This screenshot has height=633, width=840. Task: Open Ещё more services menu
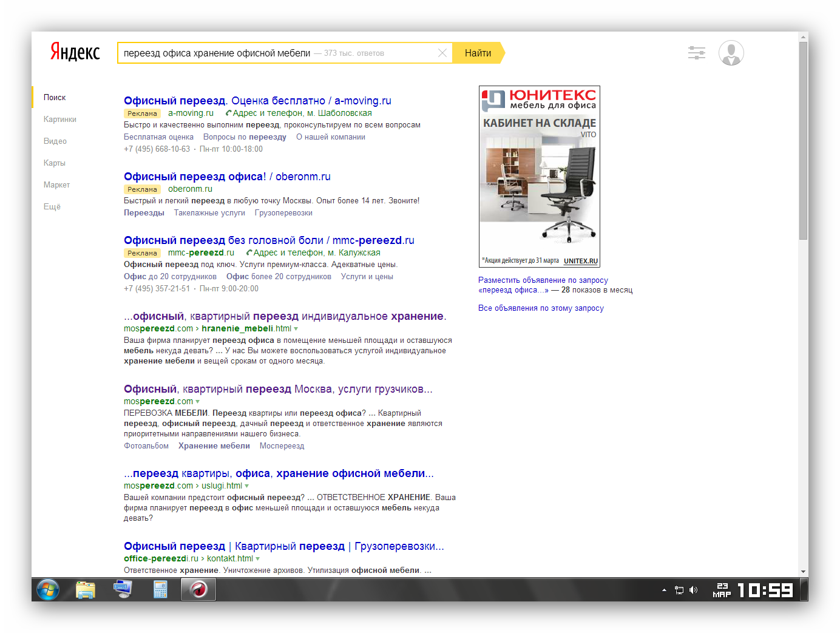52,206
